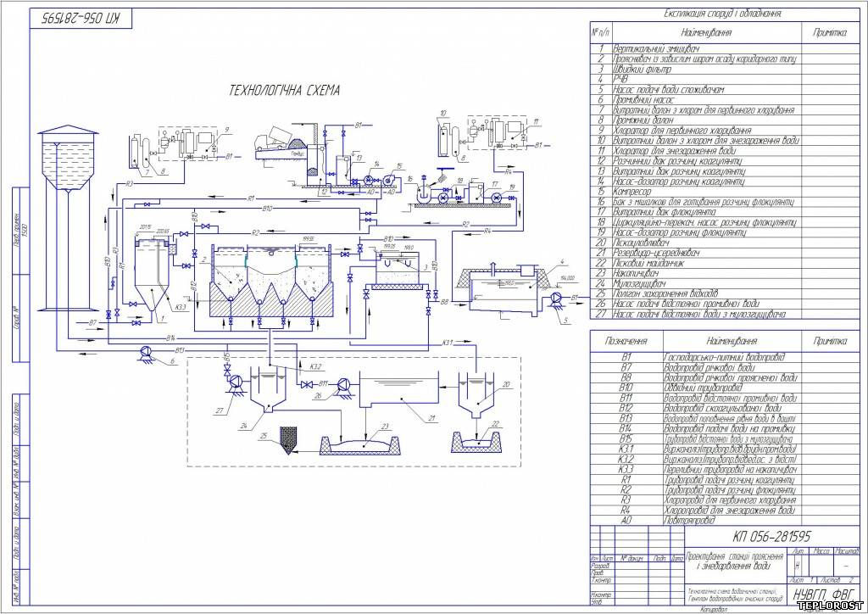This screenshot has width=868, height=614.
Task: Select pump symbol 27 beside the sludge thickener
Action: pos(236,382)
